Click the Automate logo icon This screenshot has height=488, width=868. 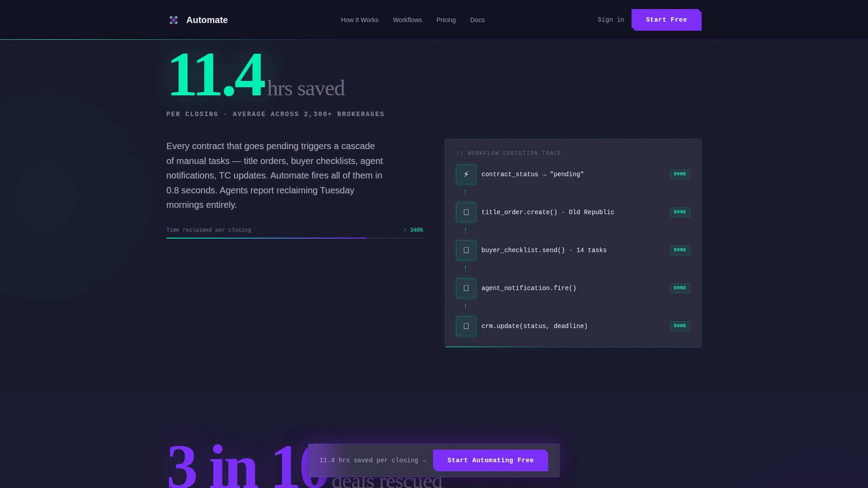174,20
